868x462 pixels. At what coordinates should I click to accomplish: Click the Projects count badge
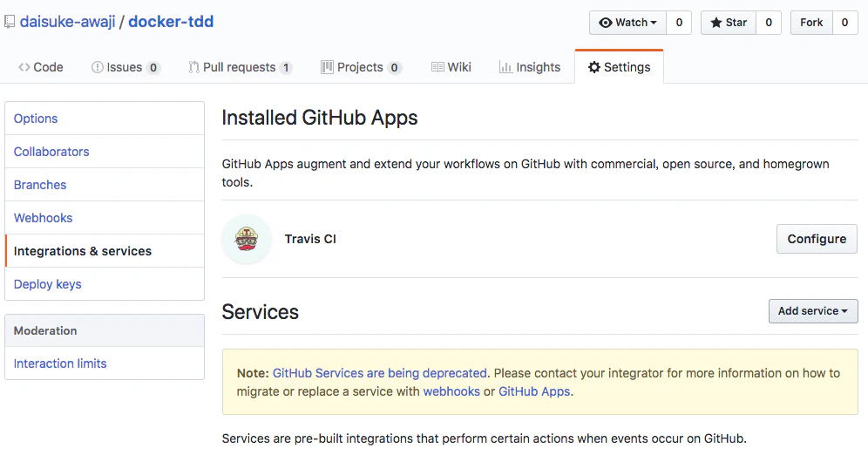[x=394, y=68]
